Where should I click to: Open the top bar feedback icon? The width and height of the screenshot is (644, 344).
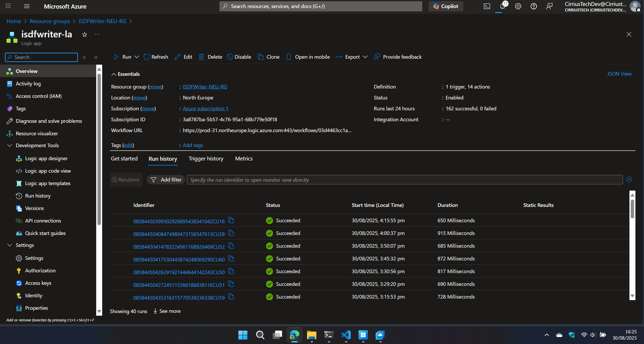(549, 6)
